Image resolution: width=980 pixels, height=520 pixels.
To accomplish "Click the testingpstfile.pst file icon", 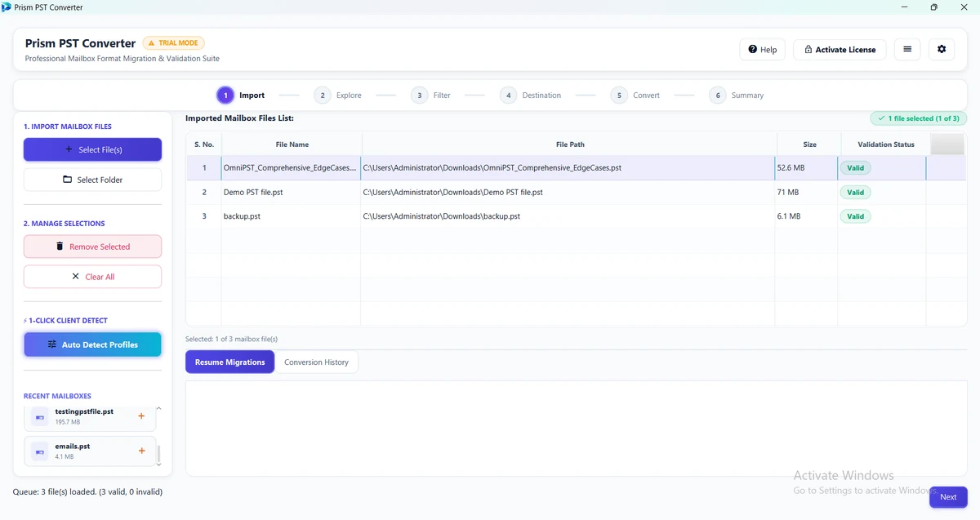I will click(39, 416).
